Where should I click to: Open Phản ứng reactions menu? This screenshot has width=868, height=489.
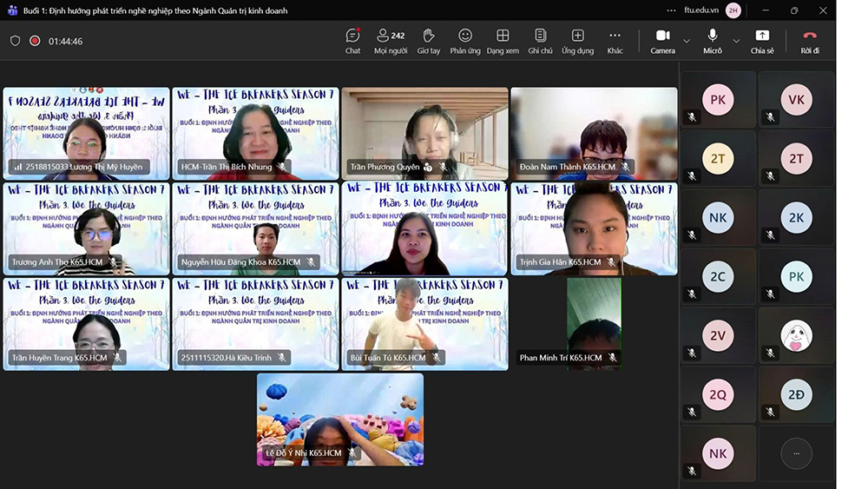465,42
